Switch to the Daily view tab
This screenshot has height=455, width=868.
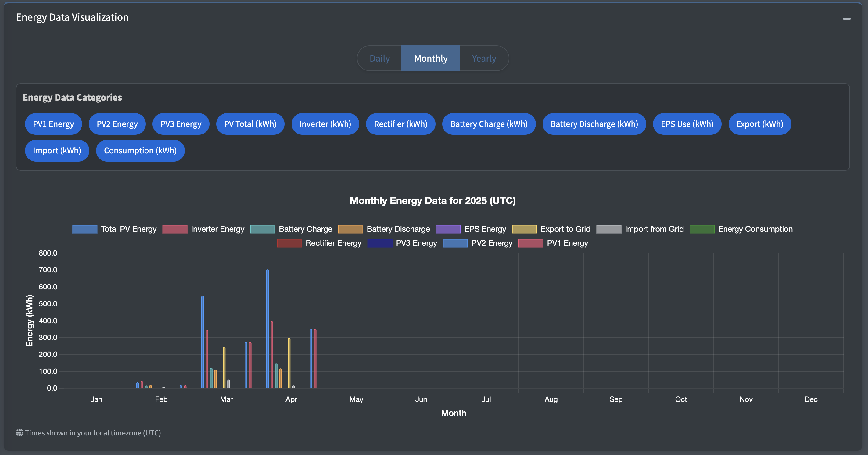tap(379, 58)
